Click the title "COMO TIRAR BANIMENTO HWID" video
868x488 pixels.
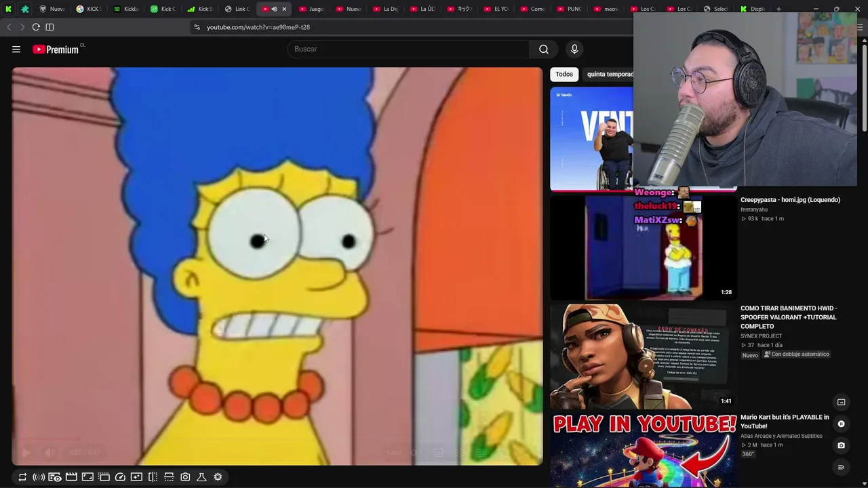click(789, 317)
